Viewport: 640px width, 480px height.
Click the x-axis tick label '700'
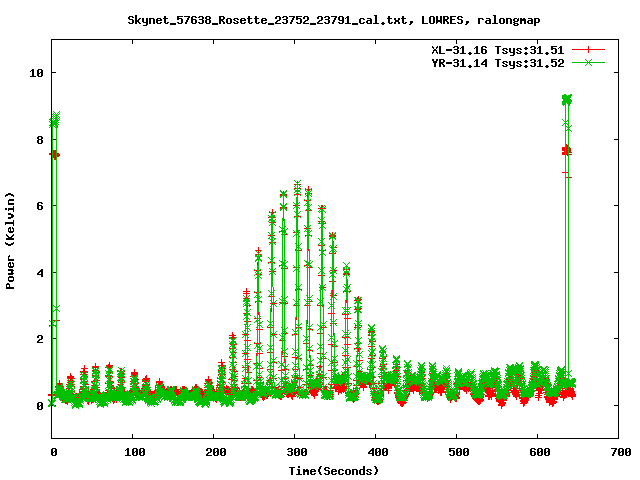pos(620,452)
